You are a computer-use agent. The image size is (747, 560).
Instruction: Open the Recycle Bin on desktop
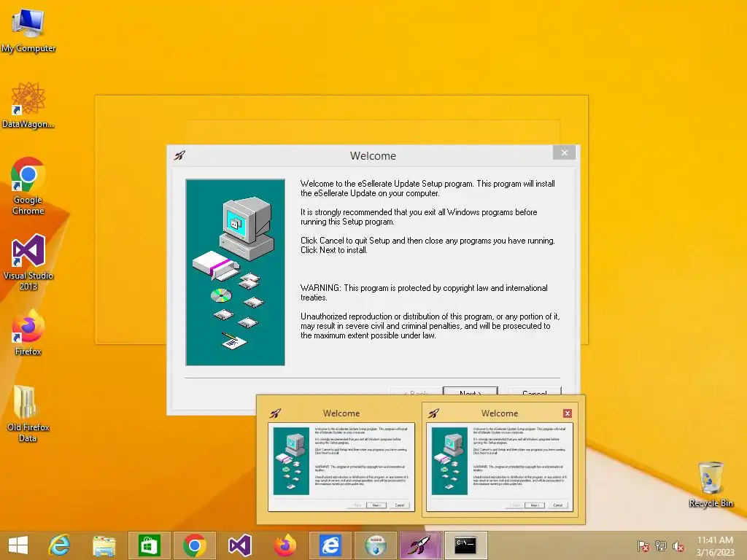(x=711, y=484)
